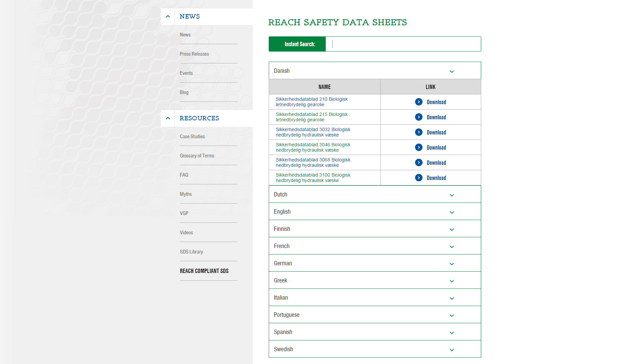The width and height of the screenshot is (641, 364).
Task: Click download arrow icon for Sikkerhedsdatablad 3032
Action: click(x=419, y=132)
